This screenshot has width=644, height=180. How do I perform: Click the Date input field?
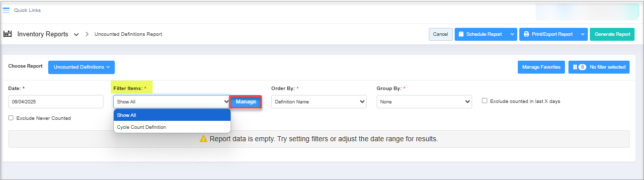click(x=56, y=102)
